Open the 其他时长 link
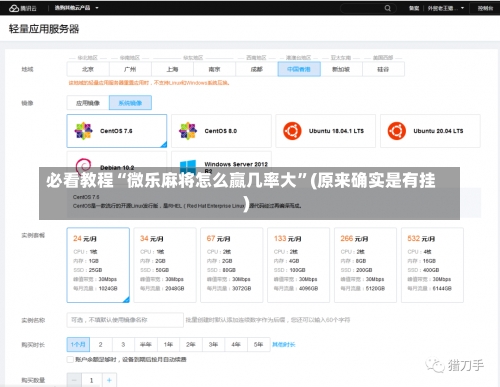500x387 pixels. click(284, 344)
